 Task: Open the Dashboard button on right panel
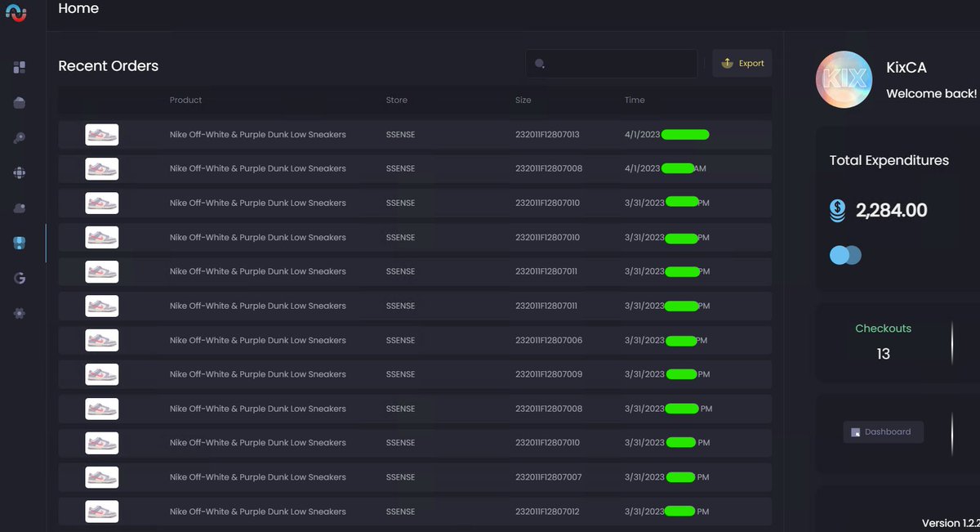click(883, 432)
